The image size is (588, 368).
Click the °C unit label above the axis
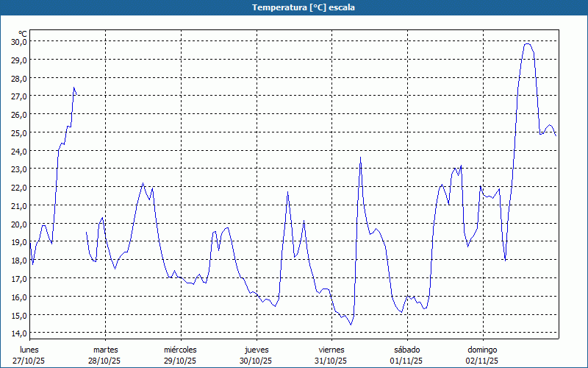23,34
